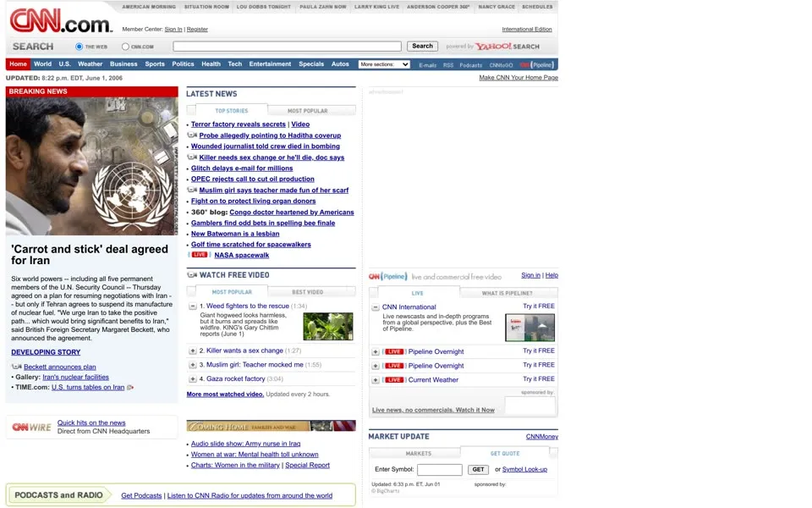The height and width of the screenshot is (508, 812).
Task: Click the Pipeline icon in navigation bar
Action: click(x=537, y=65)
